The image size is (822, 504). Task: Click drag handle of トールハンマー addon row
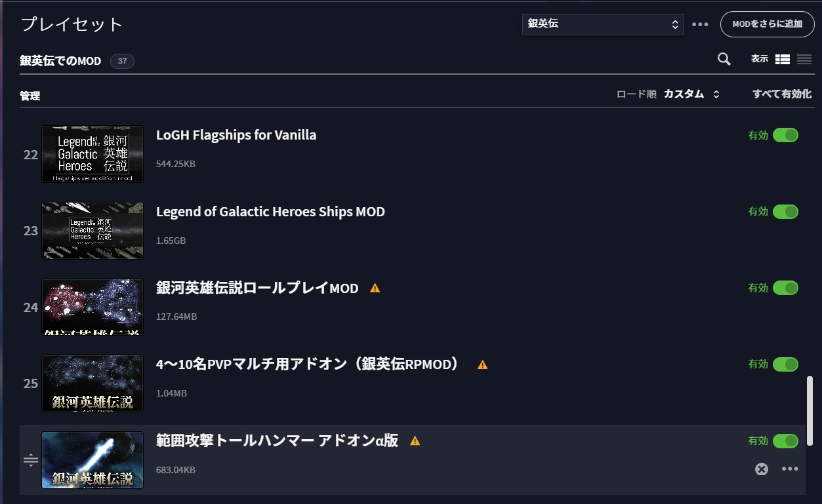tap(31, 460)
